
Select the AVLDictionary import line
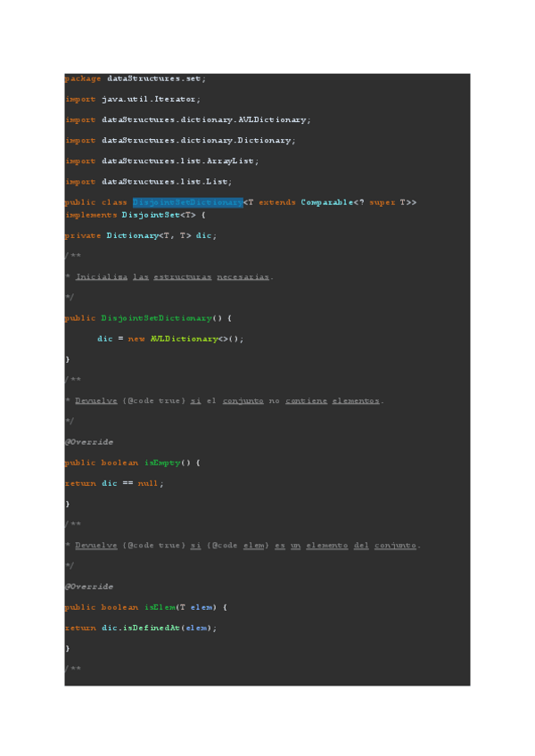pos(188,119)
